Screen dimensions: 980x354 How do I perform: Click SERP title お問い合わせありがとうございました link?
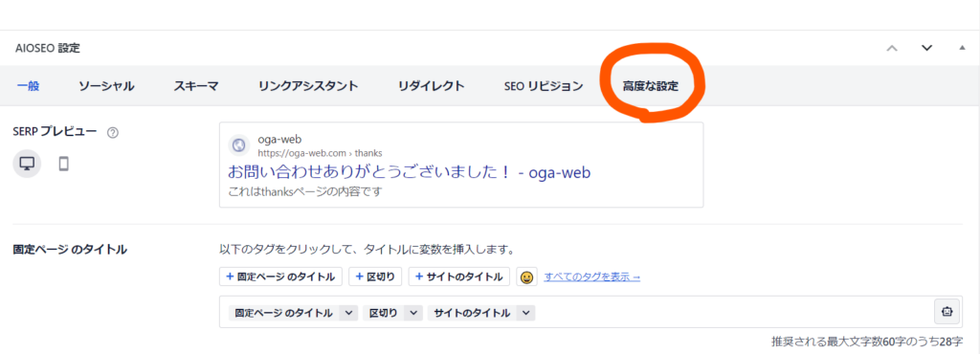[x=409, y=171]
